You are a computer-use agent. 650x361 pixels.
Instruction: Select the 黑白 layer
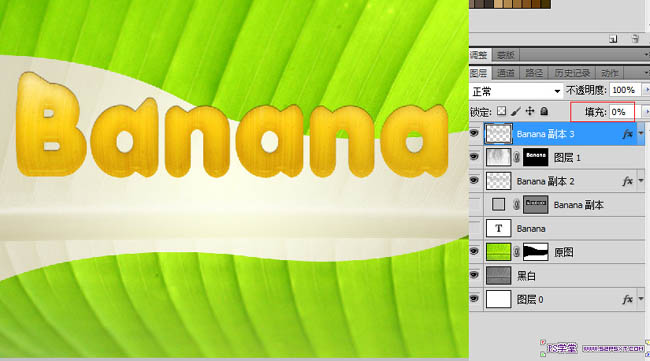(x=557, y=276)
